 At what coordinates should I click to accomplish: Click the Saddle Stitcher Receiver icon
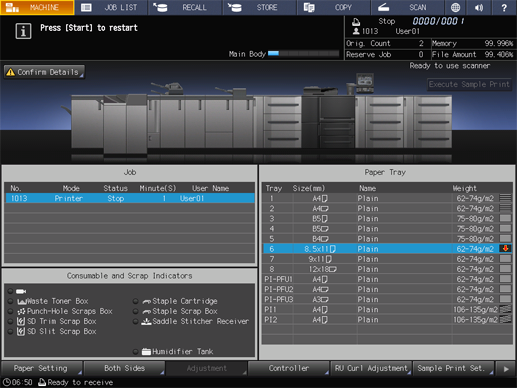146,321
